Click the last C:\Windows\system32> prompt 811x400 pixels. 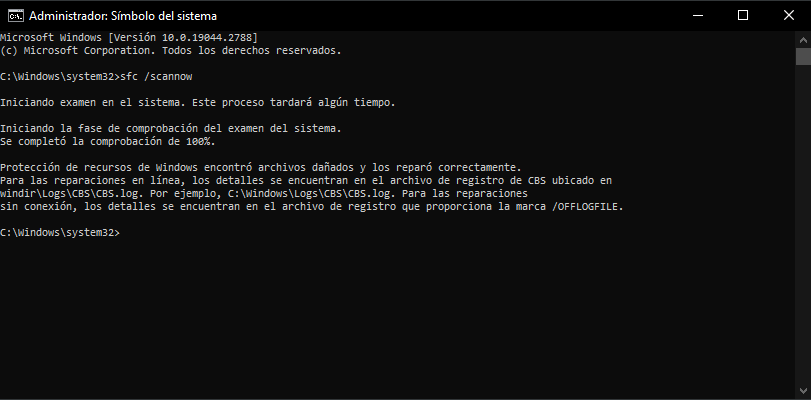click(x=59, y=233)
